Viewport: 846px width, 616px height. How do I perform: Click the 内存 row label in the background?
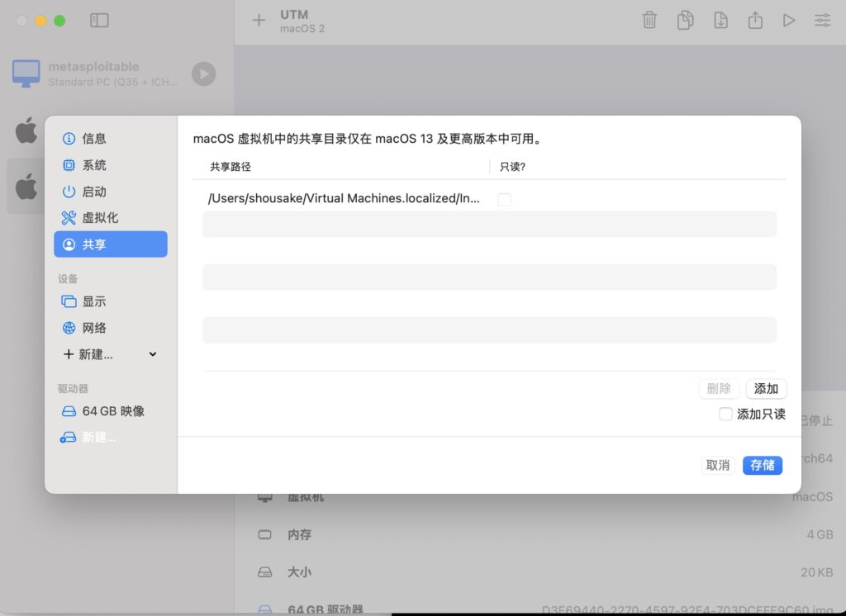click(x=299, y=534)
